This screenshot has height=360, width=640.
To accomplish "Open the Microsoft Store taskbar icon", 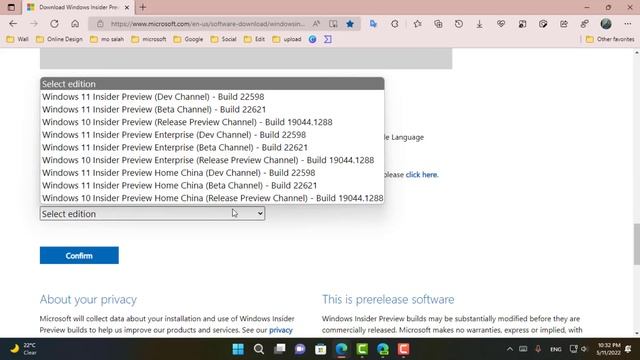I will pyautogui.click(x=321, y=349).
